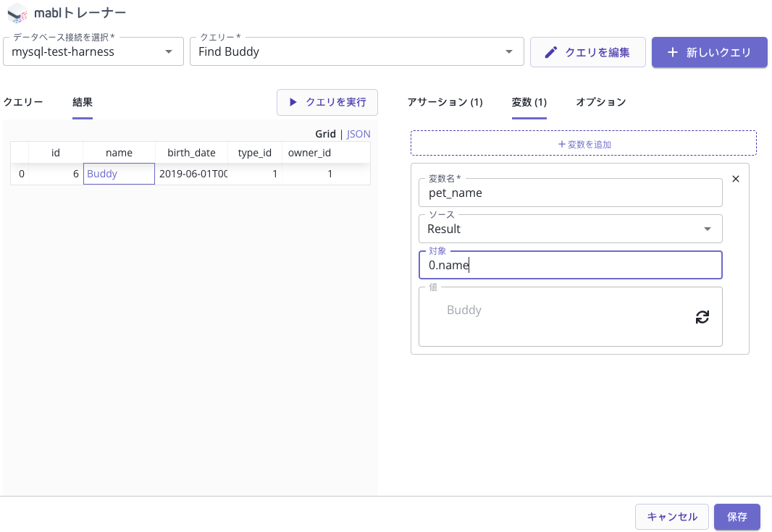772x532 pixels.
Task: Click the キャンセル button
Action: [x=671, y=517]
